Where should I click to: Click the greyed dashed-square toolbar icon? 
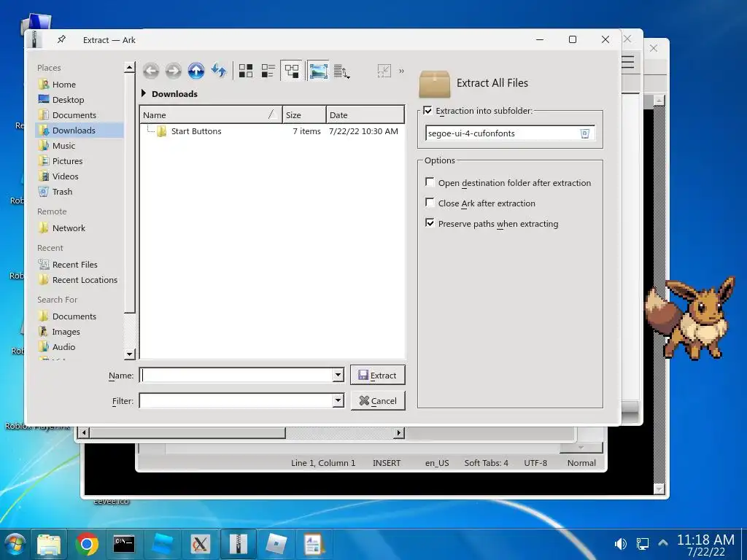384,71
